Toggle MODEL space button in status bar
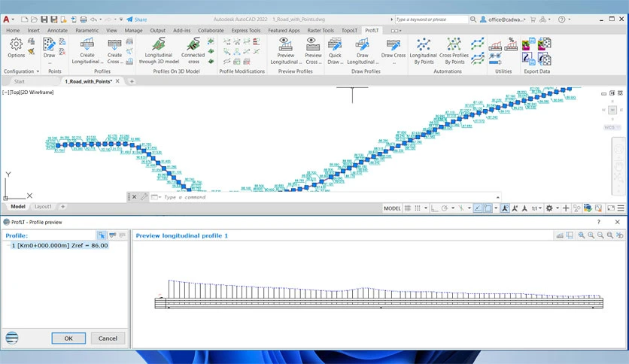The image size is (629, 364). point(392,208)
